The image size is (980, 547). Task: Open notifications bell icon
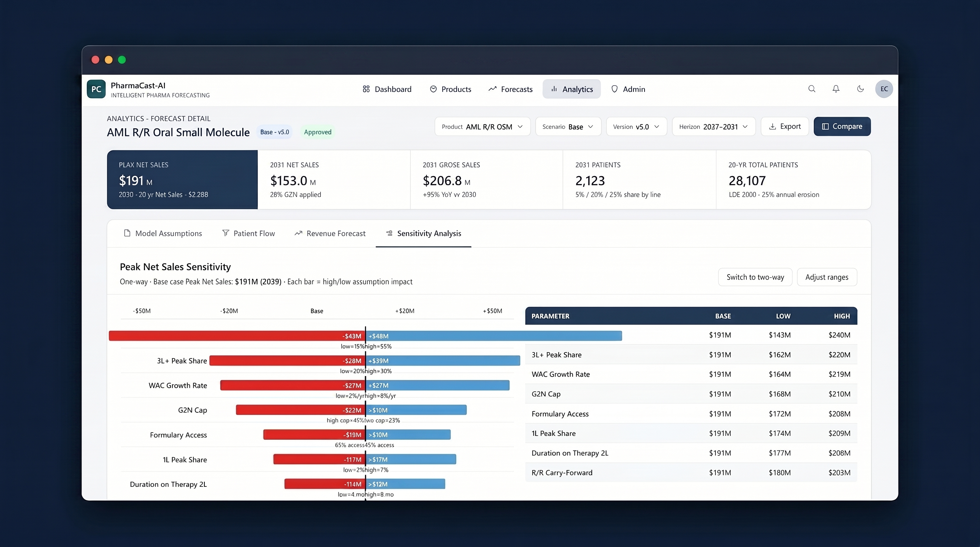[x=836, y=89]
